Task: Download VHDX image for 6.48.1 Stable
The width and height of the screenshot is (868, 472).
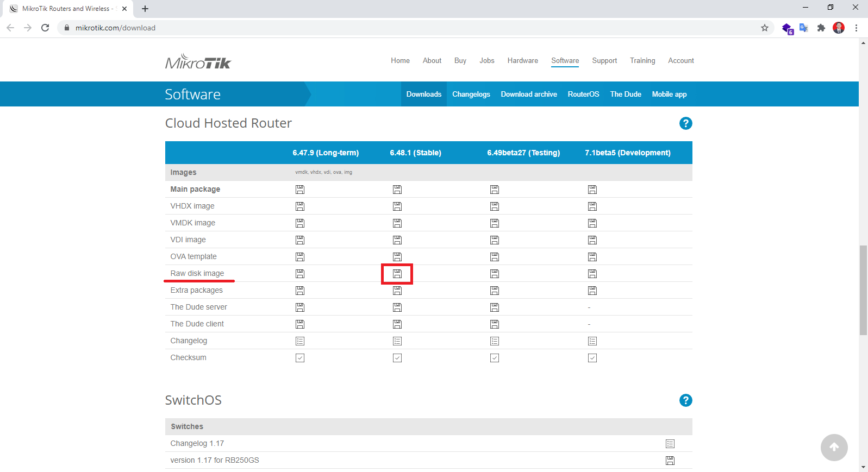Action: pyautogui.click(x=397, y=206)
